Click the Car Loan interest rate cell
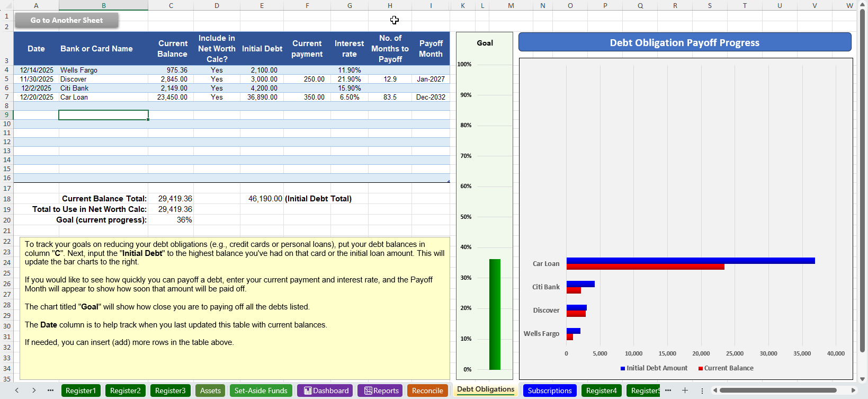 pyautogui.click(x=349, y=97)
